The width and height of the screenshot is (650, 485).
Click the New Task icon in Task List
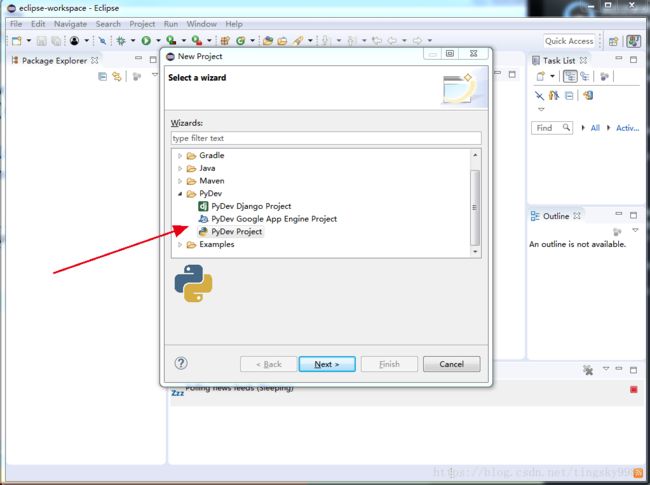point(541,76)
